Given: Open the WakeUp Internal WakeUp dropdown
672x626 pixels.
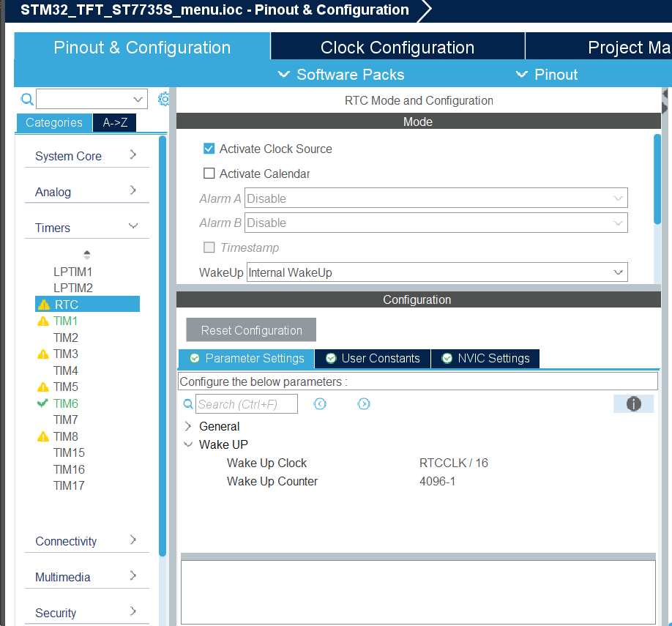Looking at the screenshot, I should click(x=437, y=272).
